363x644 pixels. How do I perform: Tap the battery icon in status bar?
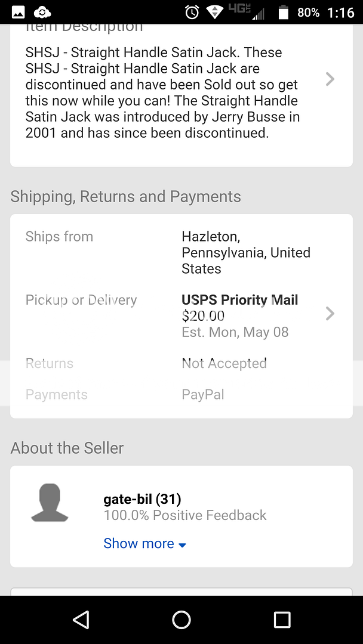[x=284, y=12]
